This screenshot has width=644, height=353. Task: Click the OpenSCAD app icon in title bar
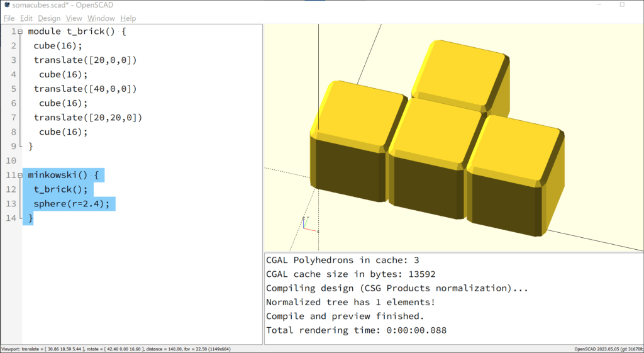(x=7, y=5)
